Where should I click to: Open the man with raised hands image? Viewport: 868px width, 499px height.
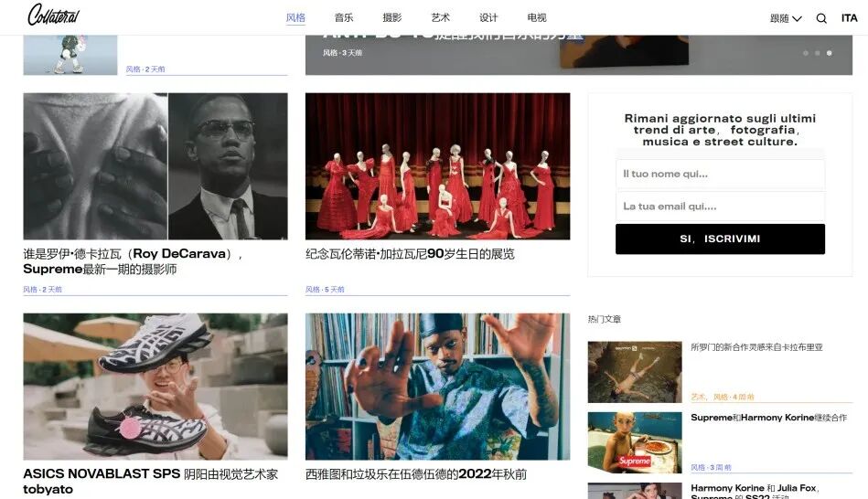pos(437,387)
